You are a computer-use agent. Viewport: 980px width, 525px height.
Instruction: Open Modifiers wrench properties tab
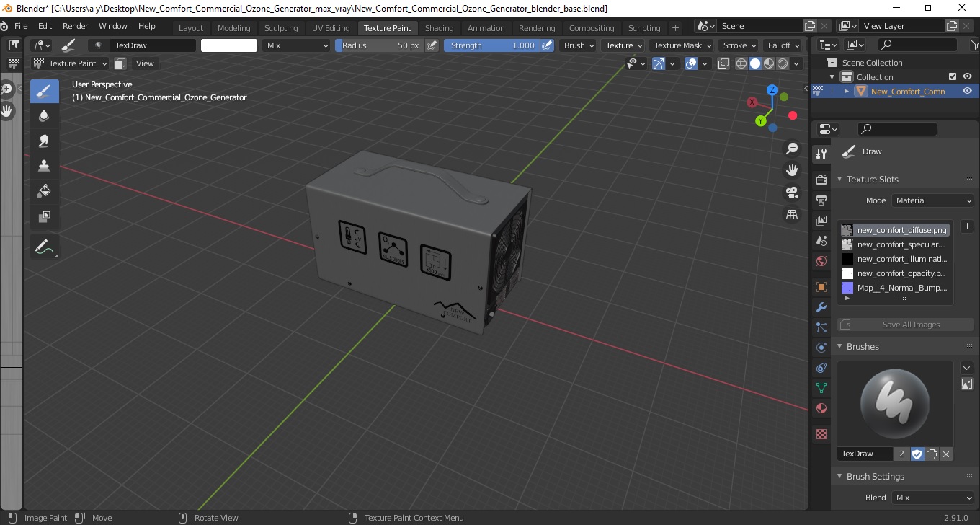pyautogui.click(x=821, y=307)
